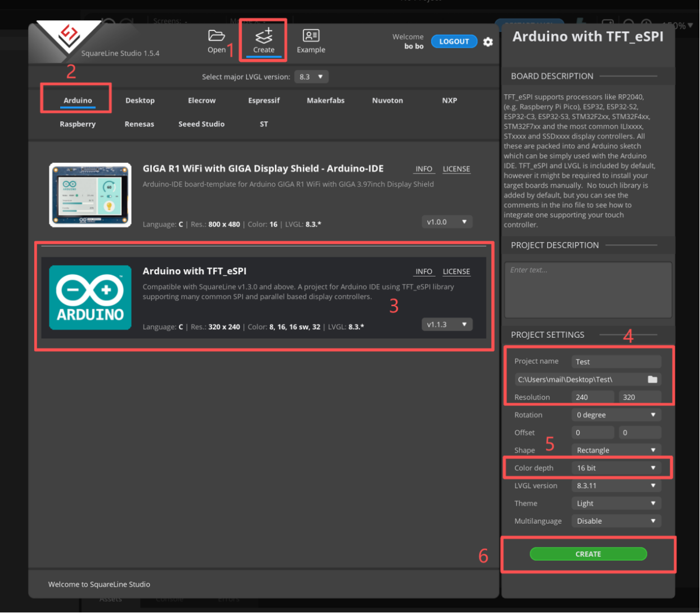Edit the Project name field
700x613 pixels.
[x=616, y=362]
